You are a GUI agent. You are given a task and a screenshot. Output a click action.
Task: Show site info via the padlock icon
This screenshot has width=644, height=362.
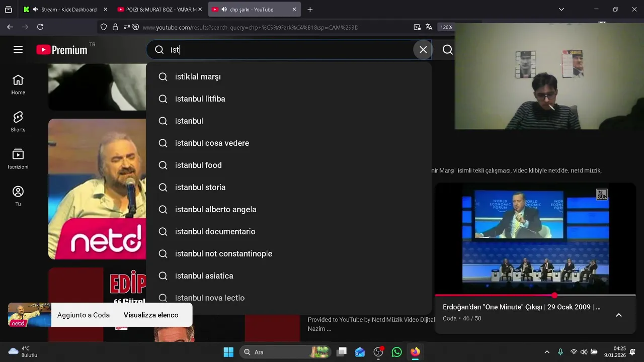pos(115,27)
